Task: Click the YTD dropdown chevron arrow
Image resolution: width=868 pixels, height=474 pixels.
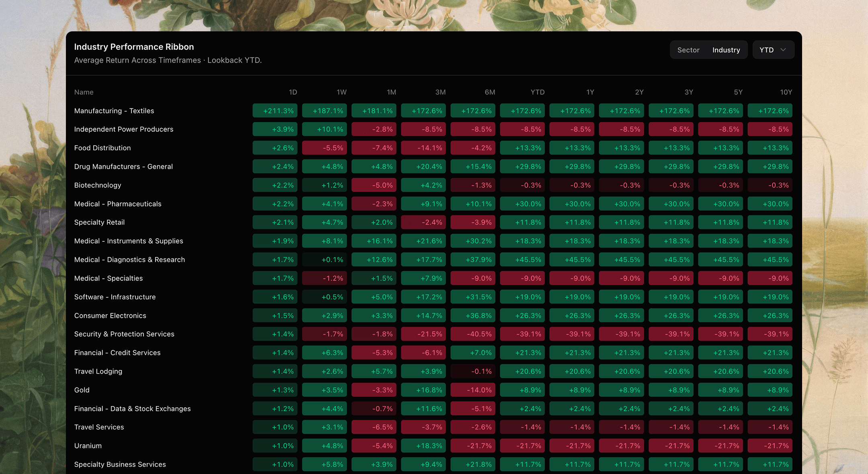Action: click(783, 50)
